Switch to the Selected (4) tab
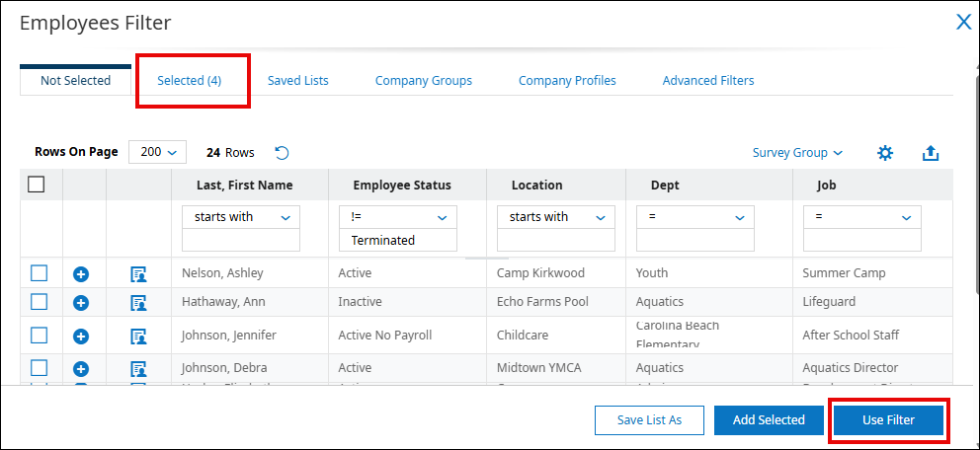The image size is (980, 450). click(189, 81)
